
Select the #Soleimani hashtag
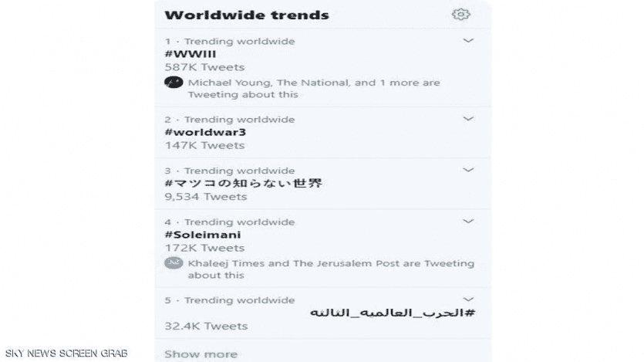coord(203,235)
